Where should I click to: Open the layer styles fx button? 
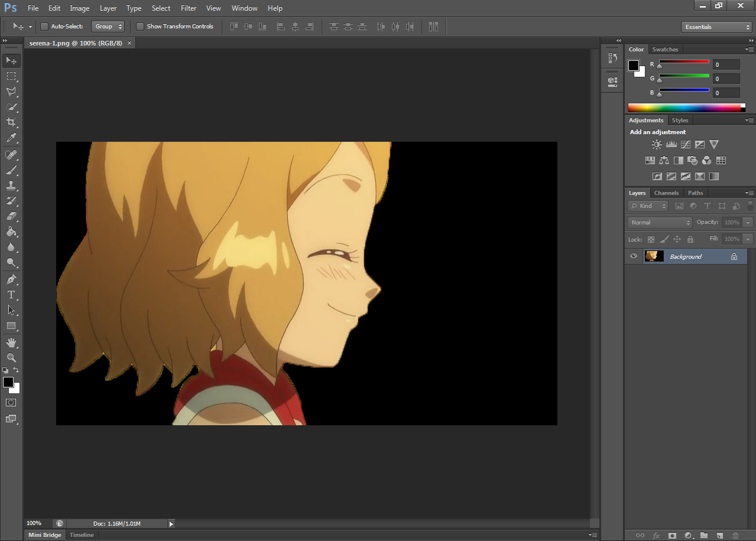[656, 535]
